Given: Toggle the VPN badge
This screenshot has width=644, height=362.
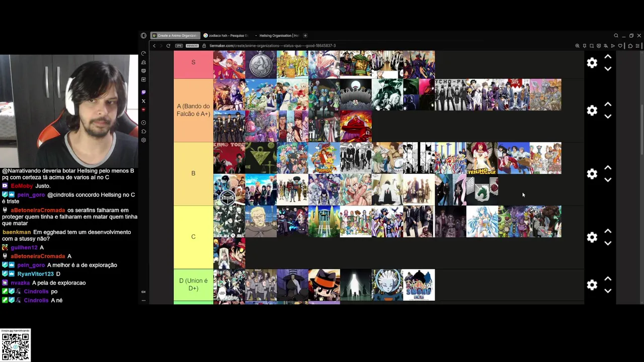Looking at the screenshot, I should point(179,46).
